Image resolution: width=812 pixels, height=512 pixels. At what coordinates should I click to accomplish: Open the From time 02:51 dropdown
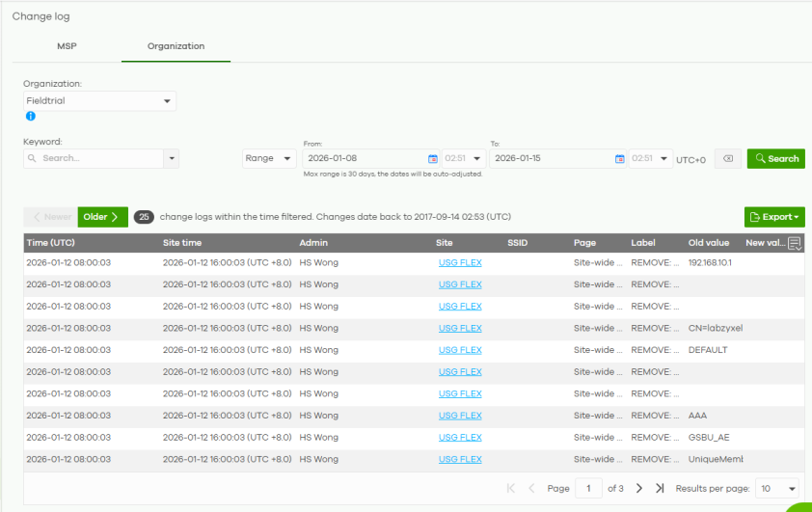pyautogui.click(x=463, y=158)
